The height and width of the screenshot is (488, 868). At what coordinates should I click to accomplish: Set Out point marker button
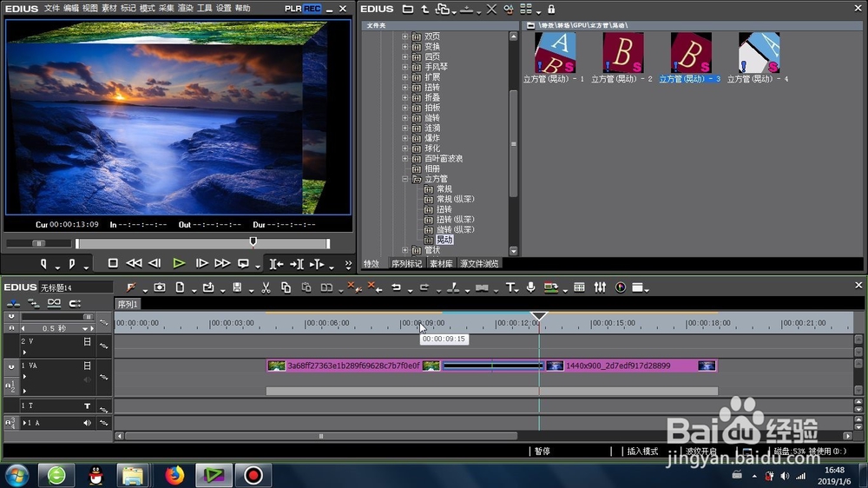tap(72, 264)
